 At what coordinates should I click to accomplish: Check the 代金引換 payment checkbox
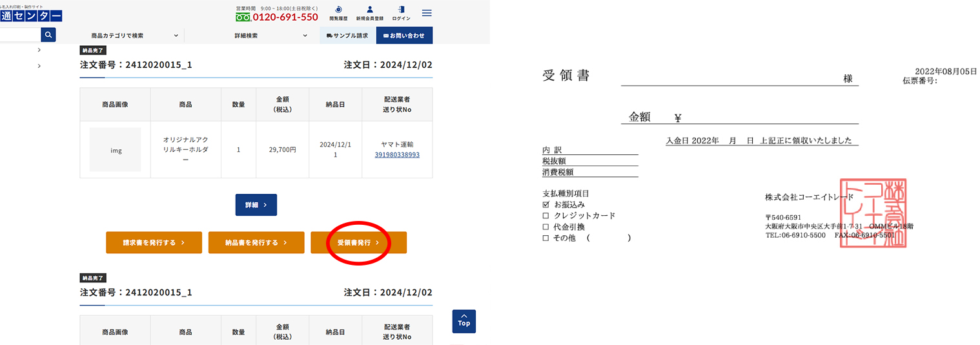pos(546,227)
